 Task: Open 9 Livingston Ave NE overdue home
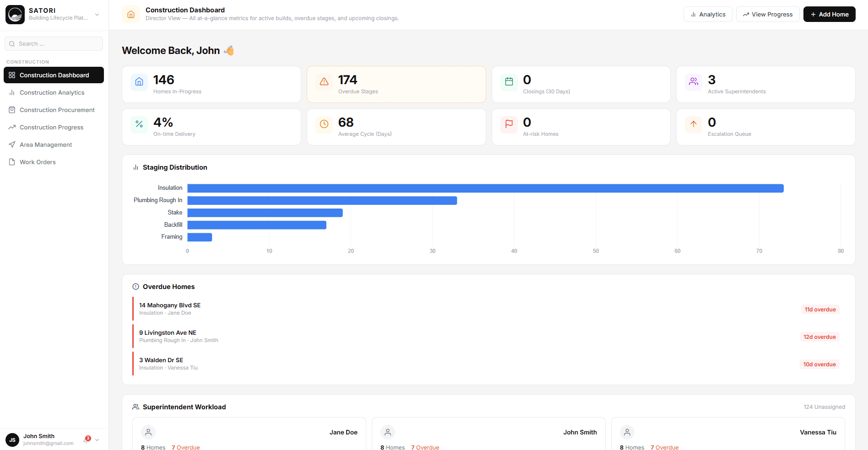[488, 336]
